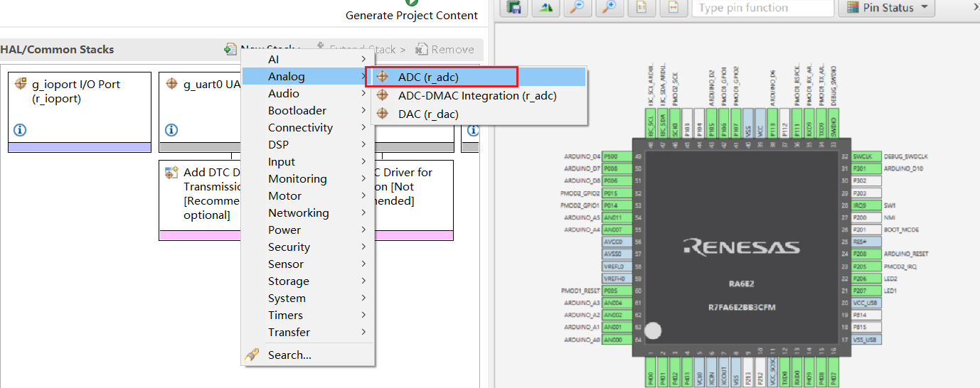Focus the 'Type pin function' field
This screenshot has width=980, height=388.
[762, 8]
